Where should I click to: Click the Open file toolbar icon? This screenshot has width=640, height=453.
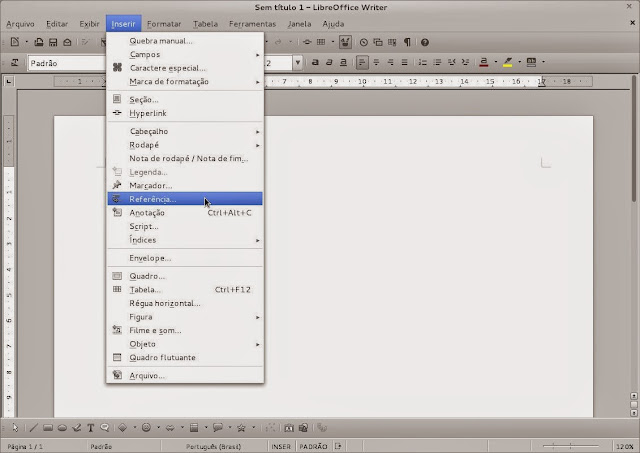(39, 42)
